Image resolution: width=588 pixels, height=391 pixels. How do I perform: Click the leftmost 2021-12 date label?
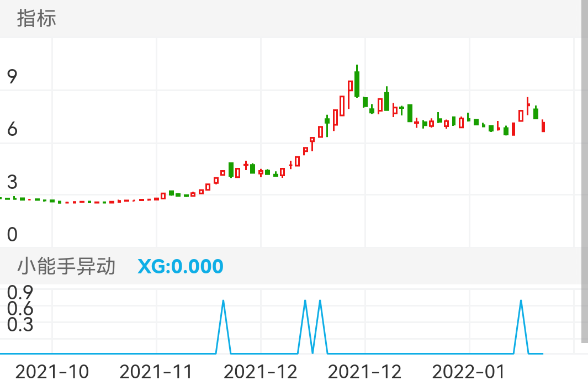[x=261, y=372]
